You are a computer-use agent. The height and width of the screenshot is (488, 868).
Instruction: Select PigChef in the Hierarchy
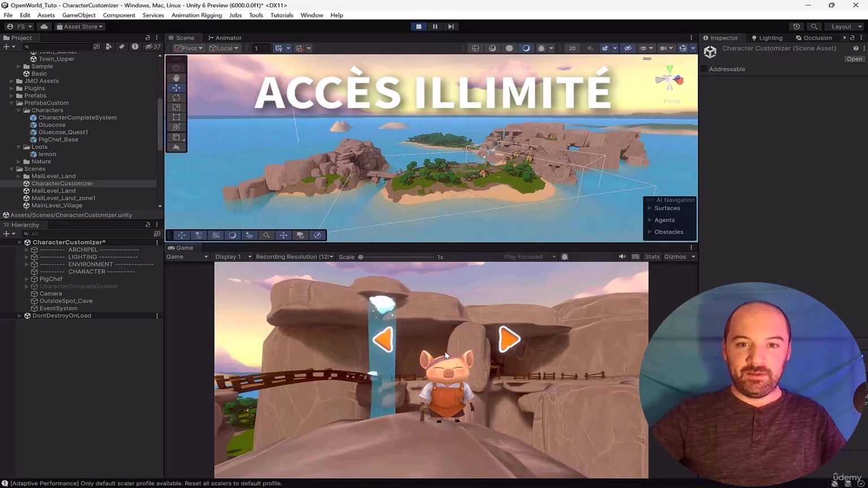[51, 278]
